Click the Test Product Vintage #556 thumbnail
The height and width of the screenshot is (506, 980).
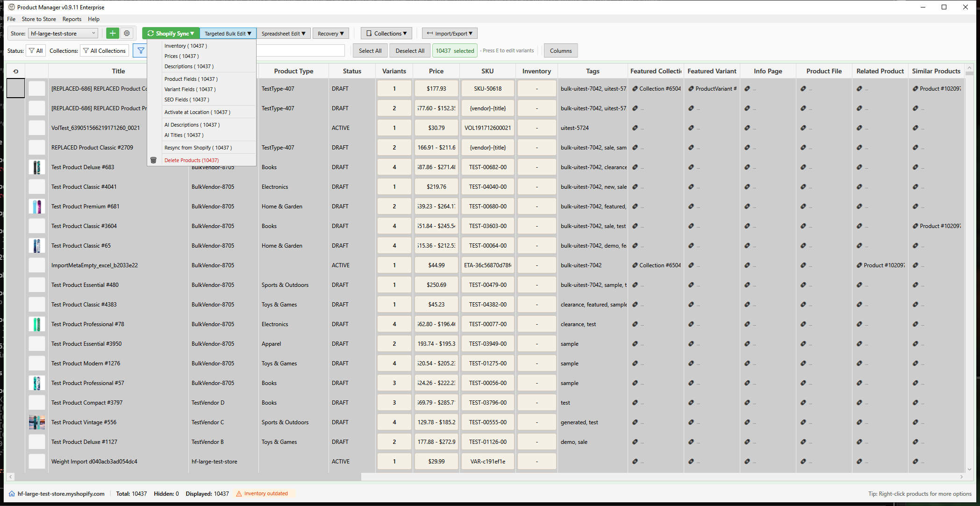pos(37,422)
